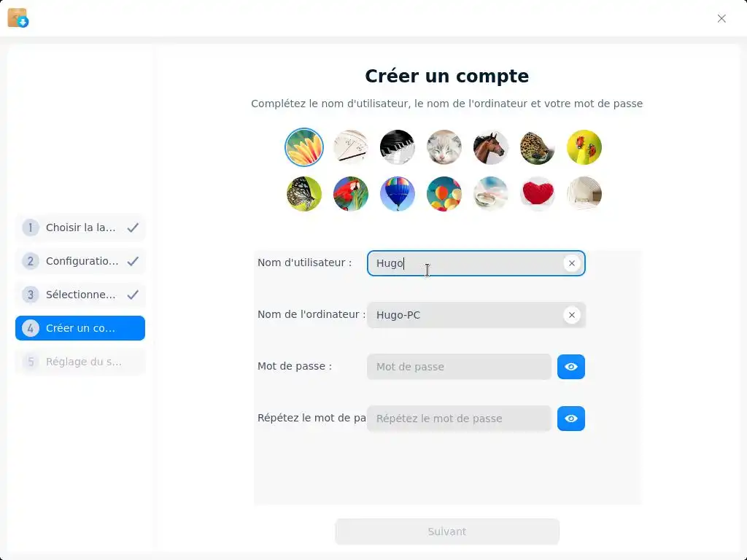Select the orange flower avatar
The width and height of the screenshot is (747, 560).
pyautogui.click(x=304, y=147)
